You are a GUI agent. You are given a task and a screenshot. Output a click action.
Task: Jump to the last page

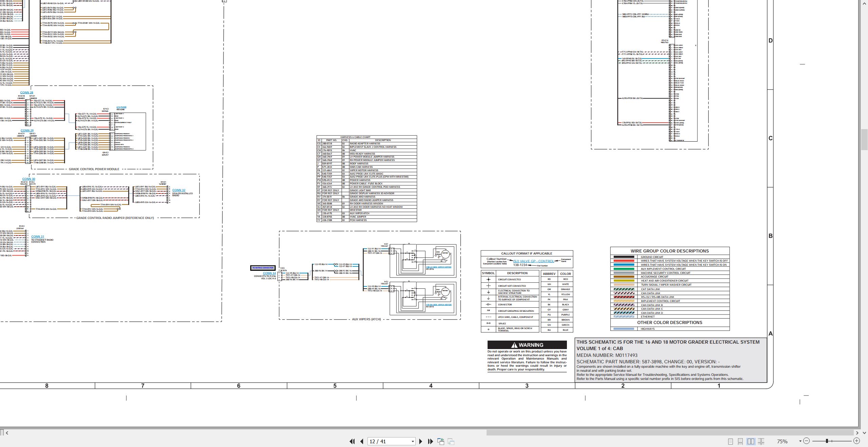point(431,441)
